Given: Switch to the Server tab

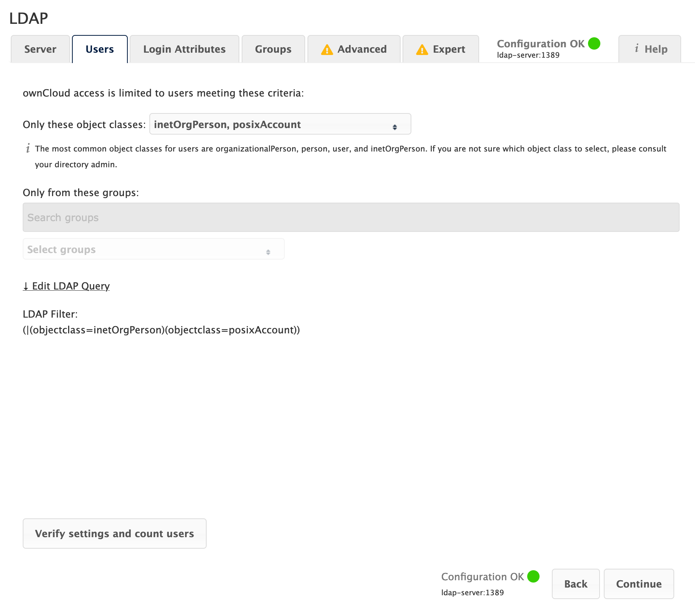Looking at the screenshot, I should tap(40, 49).
